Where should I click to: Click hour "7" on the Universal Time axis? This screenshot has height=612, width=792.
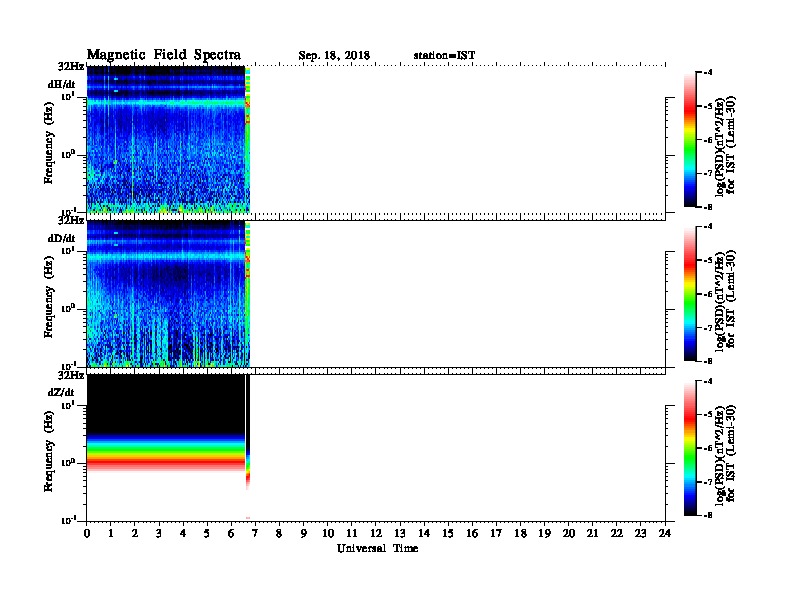pos(256,533)
